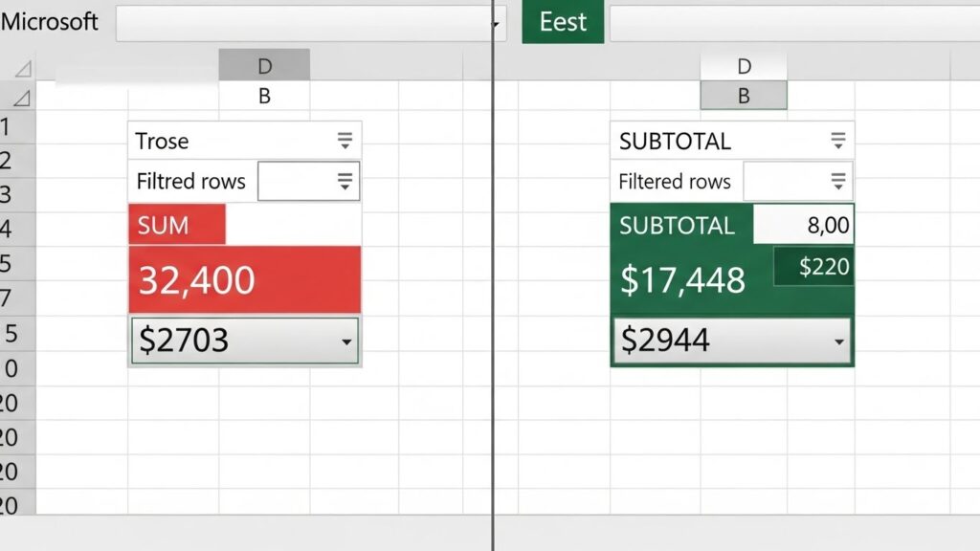The image size is (980, 551).
Task: Select column header B in the right pane
Action: pos(744,96)
